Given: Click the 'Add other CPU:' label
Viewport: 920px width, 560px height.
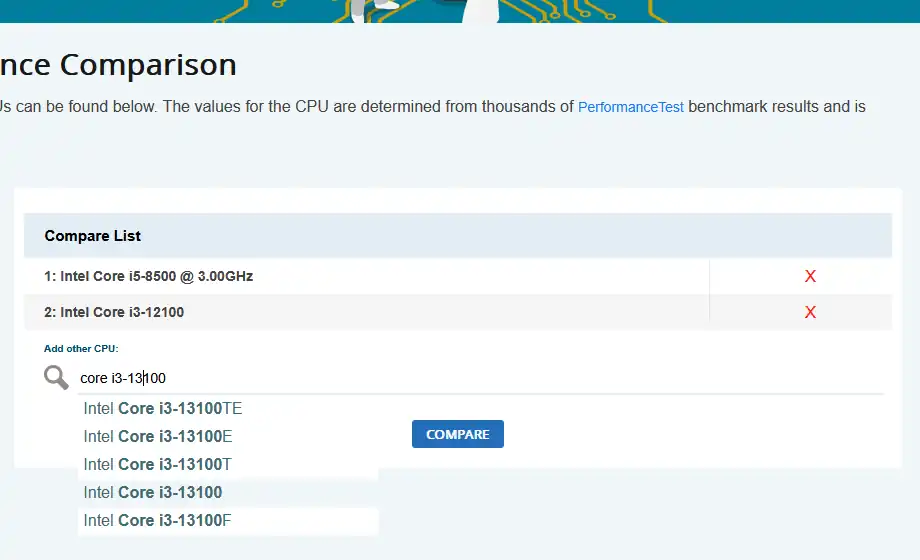Looking at the screenshot, I should (81, 349).
